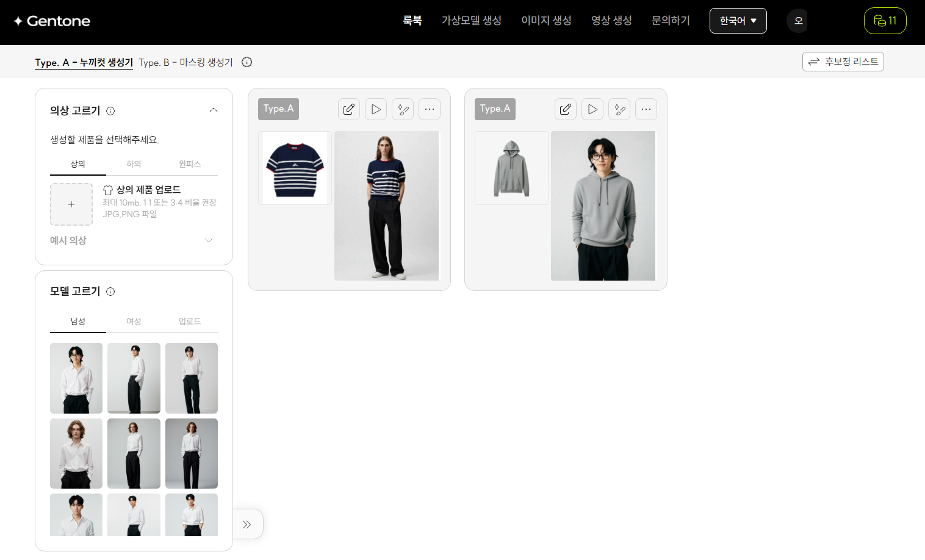Click the edit icon on the hoodie card

566,109
